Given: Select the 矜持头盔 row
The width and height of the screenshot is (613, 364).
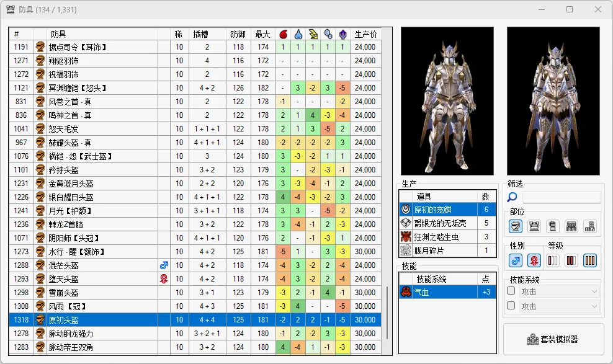Looking at the screenshot, I should 195,170.
